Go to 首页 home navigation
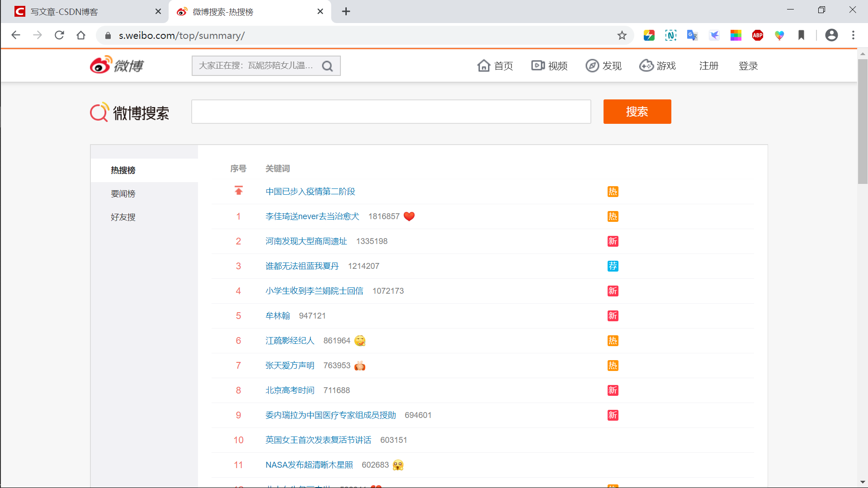This screenshot has width=868, height=488. point(495,66)
